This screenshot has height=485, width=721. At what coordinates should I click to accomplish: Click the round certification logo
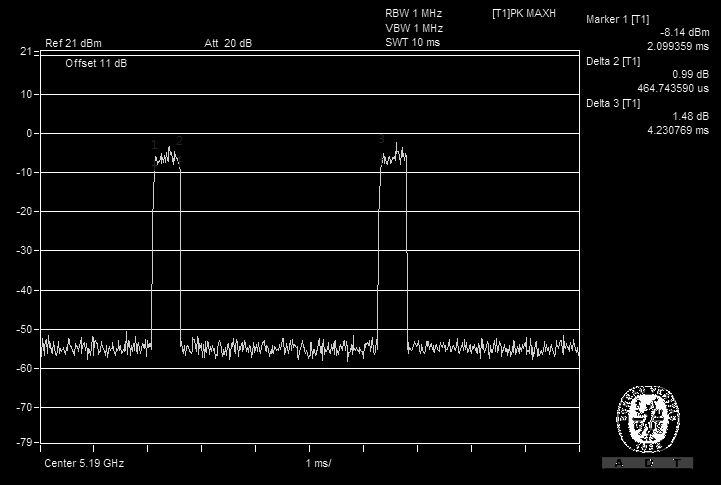pos(647,419)
